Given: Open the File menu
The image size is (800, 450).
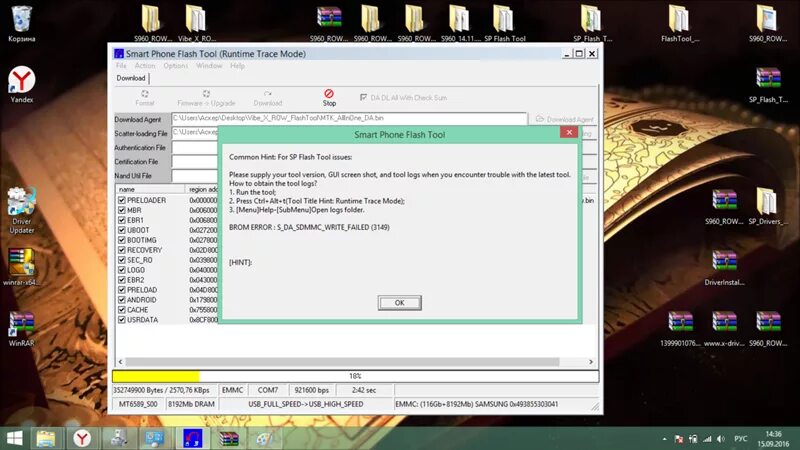Looking at the screenshot, I should tap(121, 66).
